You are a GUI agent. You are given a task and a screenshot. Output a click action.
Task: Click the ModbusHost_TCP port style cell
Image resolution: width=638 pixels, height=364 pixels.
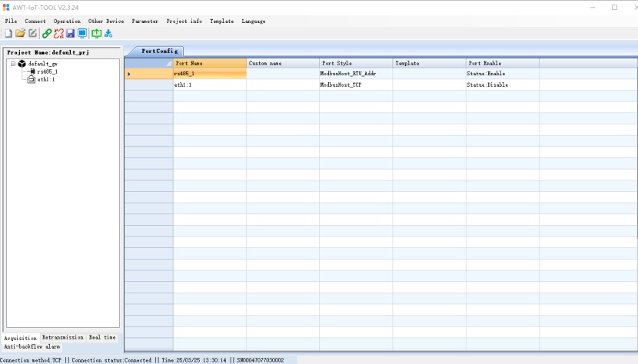pyautogui.click(x=356, y=84)
